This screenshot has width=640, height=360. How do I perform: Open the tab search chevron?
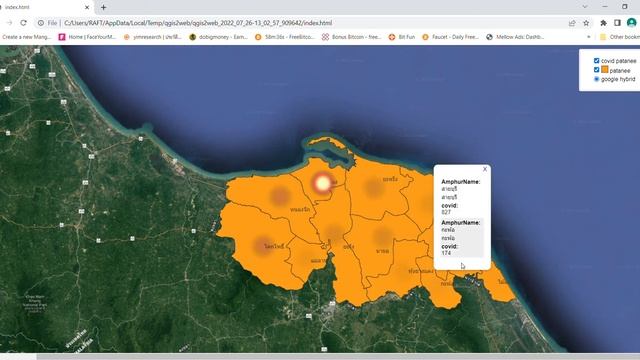tap(585, 7)
